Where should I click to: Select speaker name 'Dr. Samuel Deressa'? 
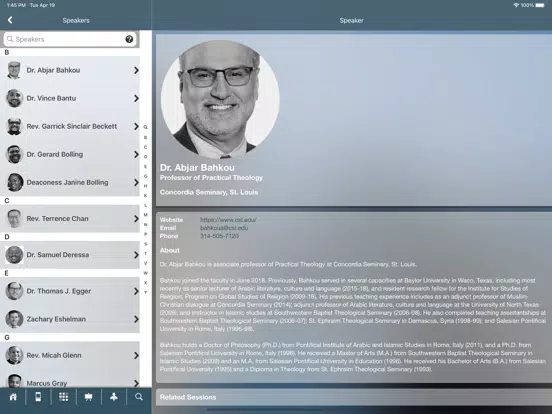coord(58,255)
